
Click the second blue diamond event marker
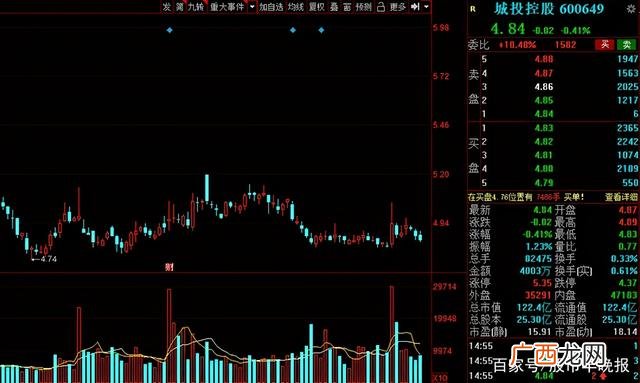click(293, 30)
